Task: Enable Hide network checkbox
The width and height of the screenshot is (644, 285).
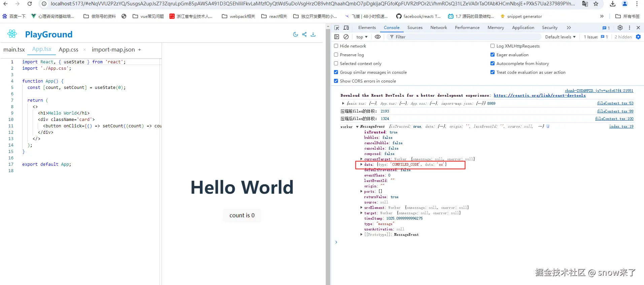Action: [x=336, y=46]
